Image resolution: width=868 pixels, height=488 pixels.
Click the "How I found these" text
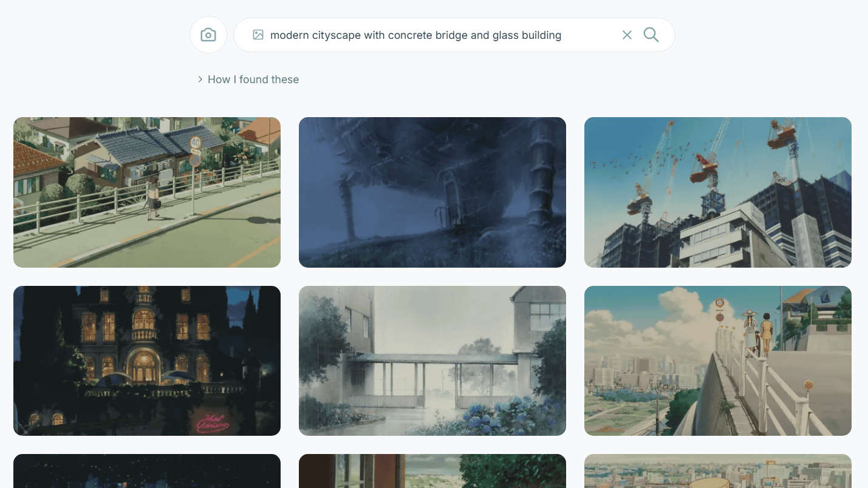coord(253,80)
